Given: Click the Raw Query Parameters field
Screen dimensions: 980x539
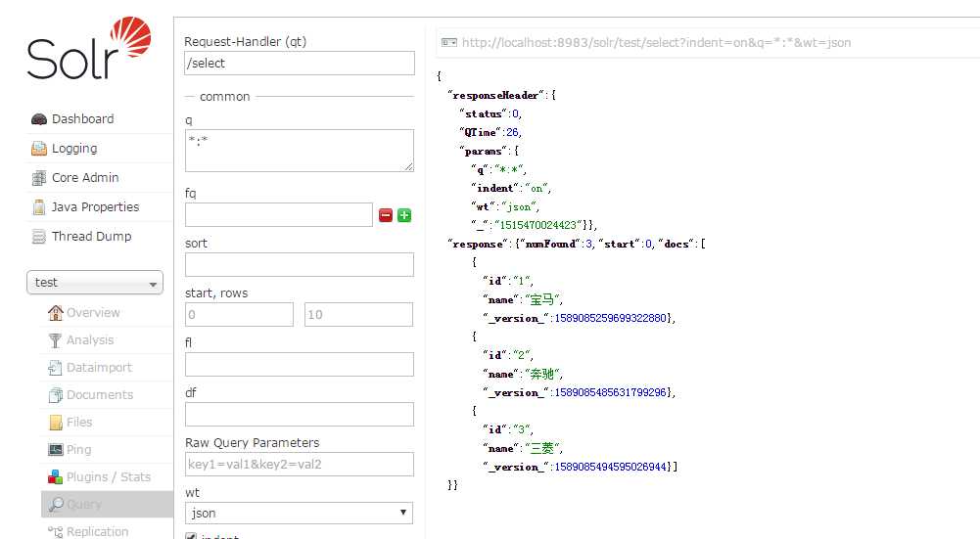Looking at the screenshot, I should [x=300, y=465].
